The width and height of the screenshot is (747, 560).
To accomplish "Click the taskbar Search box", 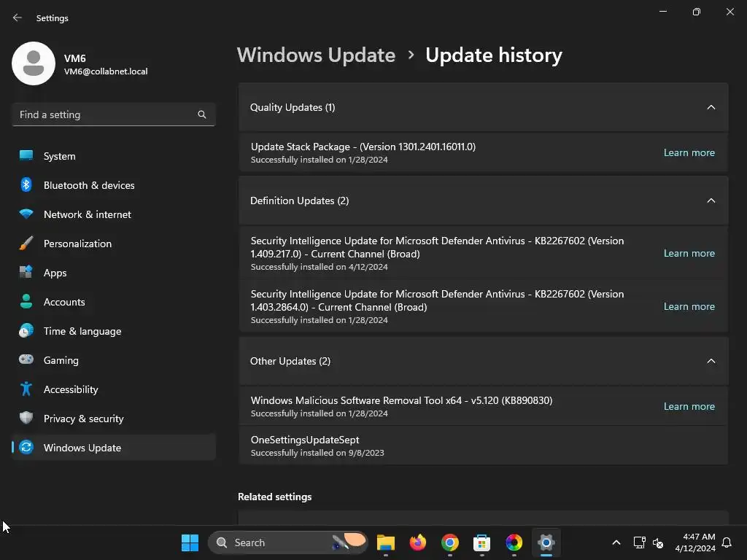I will tap(287, 542).
